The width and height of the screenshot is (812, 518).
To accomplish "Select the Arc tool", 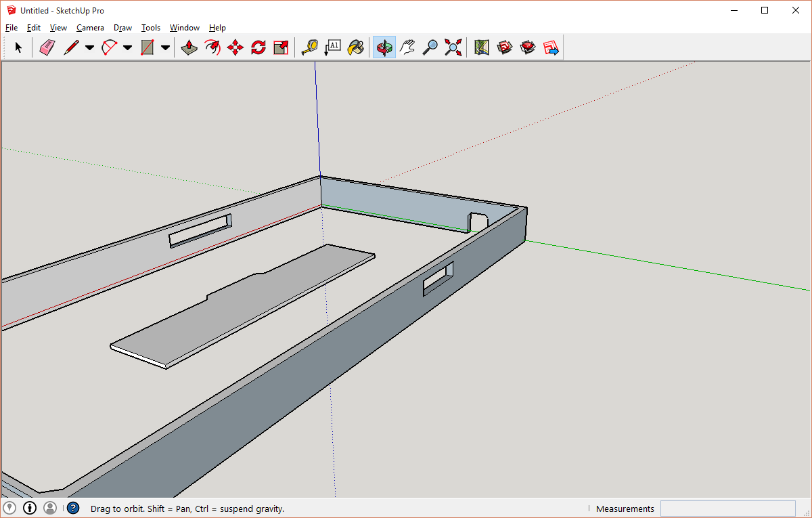I will tap(109, 47).
